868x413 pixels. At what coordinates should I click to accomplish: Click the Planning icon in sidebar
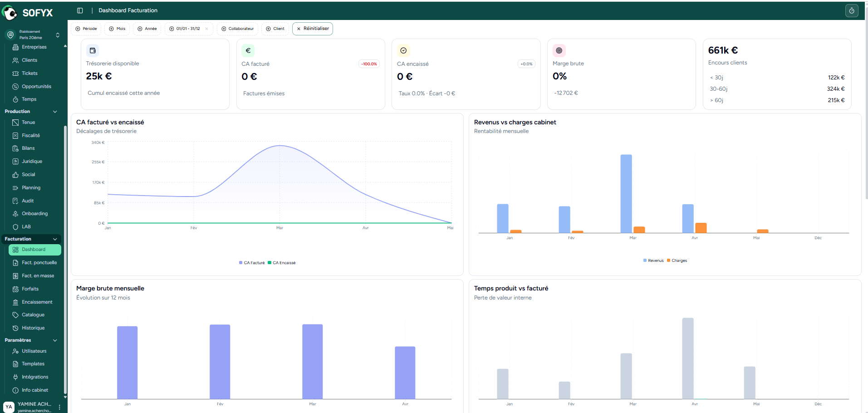(x=15, y=188)
